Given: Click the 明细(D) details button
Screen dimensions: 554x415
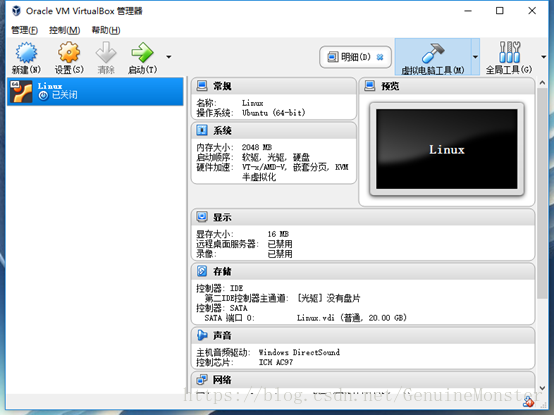Looking at the screenshot, I should [x=355, y=57].
